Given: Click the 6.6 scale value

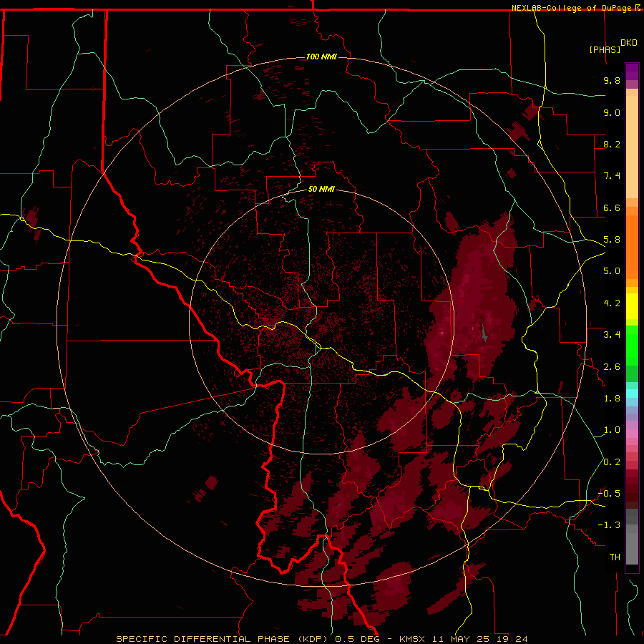Looking at the screenshot, I should click(x=612, y=208).
